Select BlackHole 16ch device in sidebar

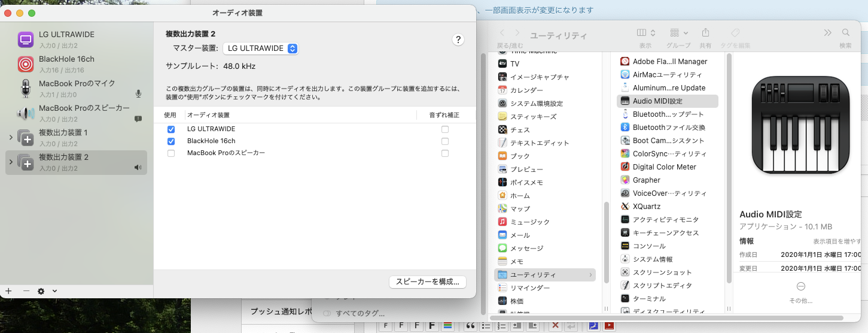(76, 63)
